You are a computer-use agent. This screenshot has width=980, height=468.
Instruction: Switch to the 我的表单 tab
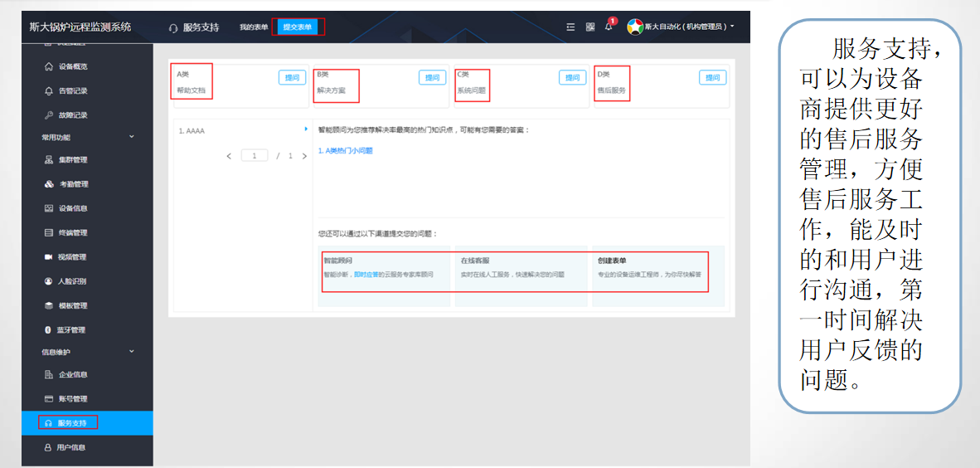tap(254, 27)
